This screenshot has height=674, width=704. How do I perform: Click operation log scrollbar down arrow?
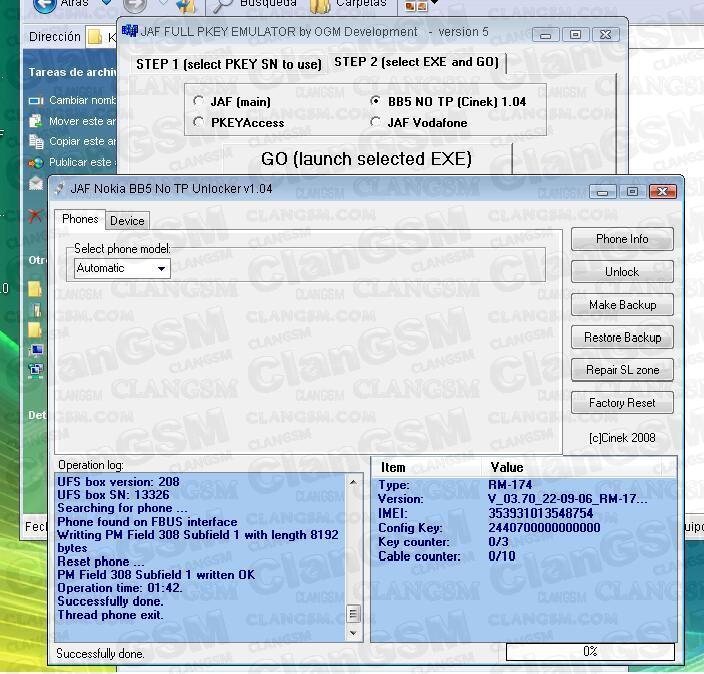(353, 633)
